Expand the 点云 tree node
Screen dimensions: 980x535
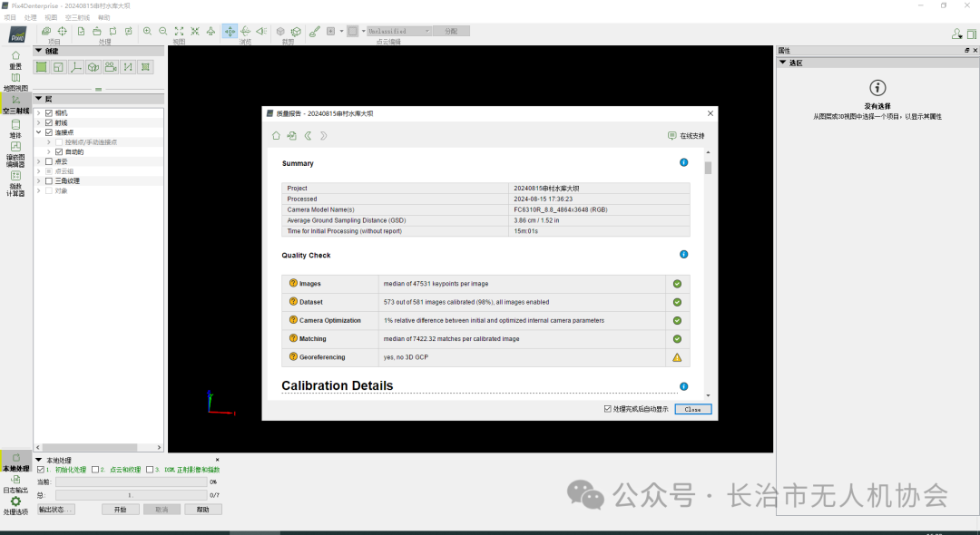39,161
